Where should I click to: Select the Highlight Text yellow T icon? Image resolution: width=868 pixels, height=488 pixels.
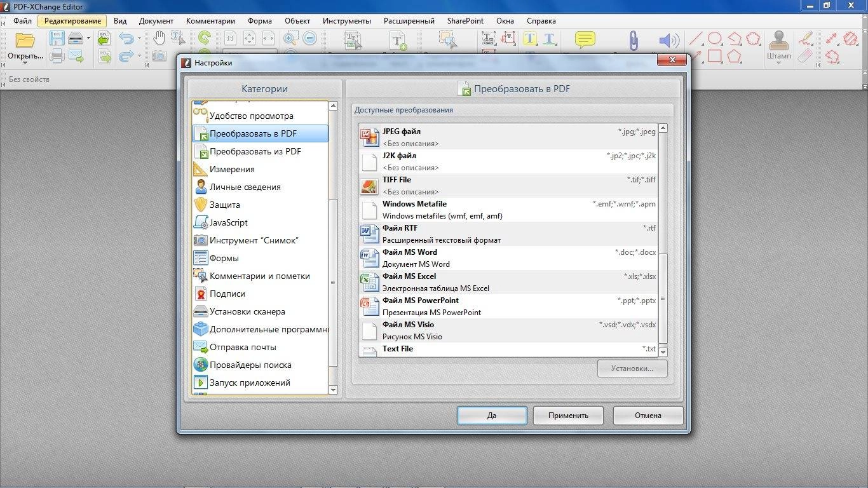[530, 39]
